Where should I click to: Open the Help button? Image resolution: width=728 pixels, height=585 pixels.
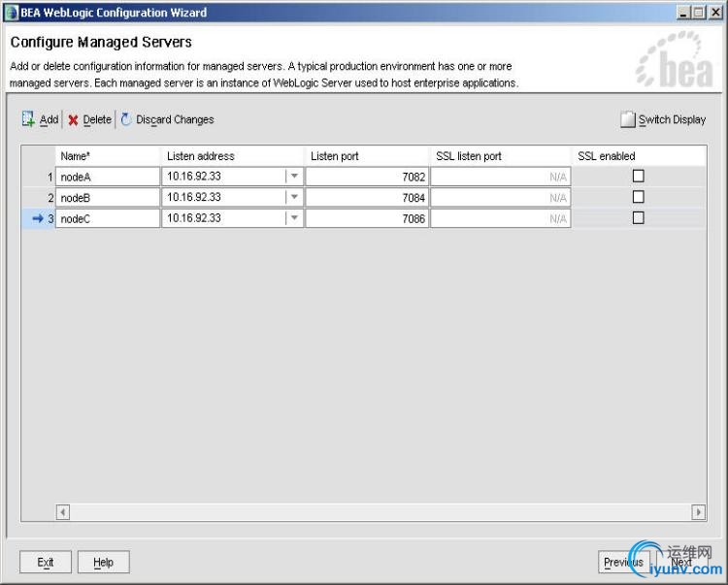click(x=103, y=562)
